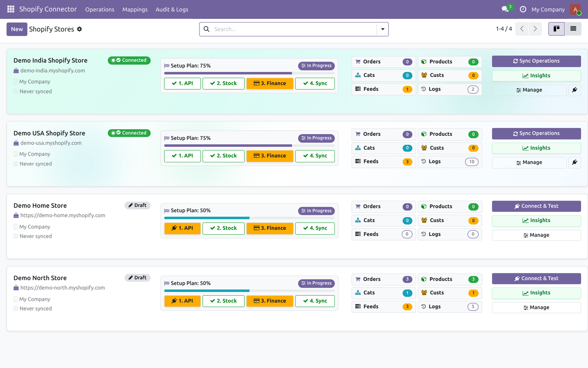The width and height of the screenshot is (588, 368).
Task: Open Products for Demo USA Shopify Store
Action: pos(450,134)
